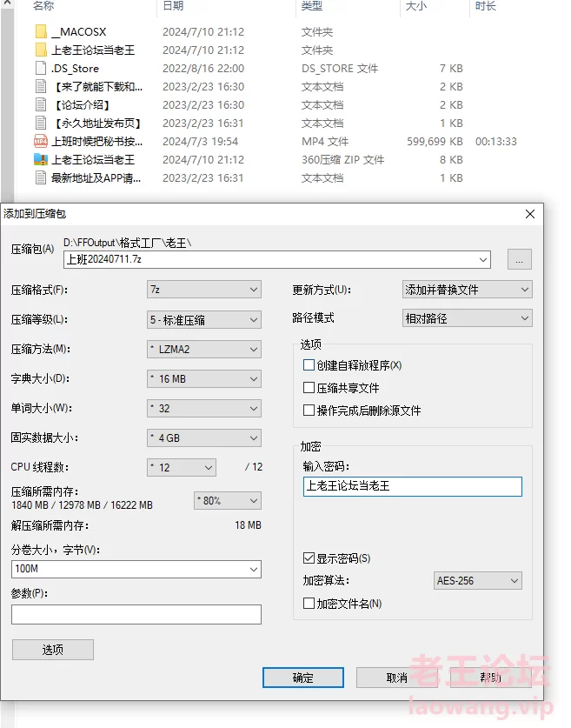
Task: Open the 压缩等级 dropdown
Action: (x=204, y=319)
